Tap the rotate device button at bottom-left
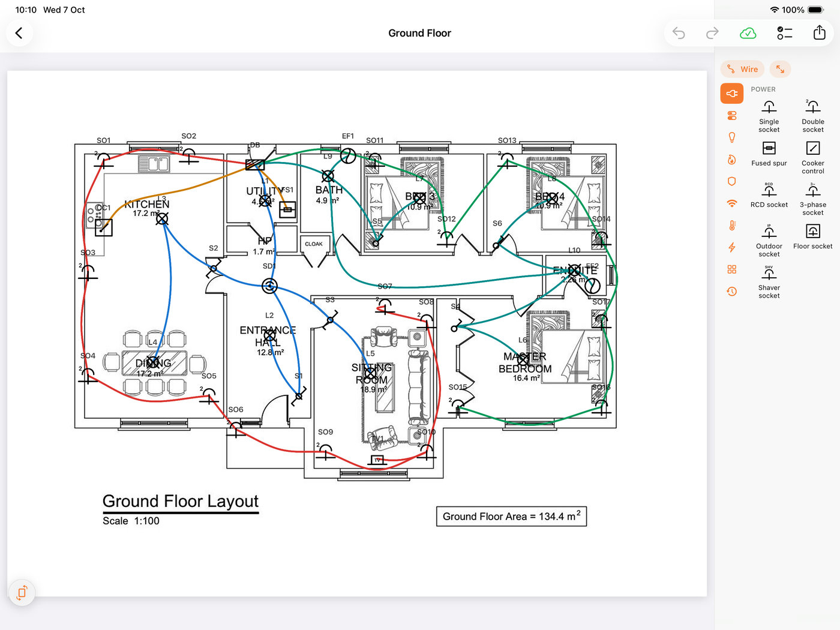The image size is (840, 630). pyautogui.click(x=22, y=593)
